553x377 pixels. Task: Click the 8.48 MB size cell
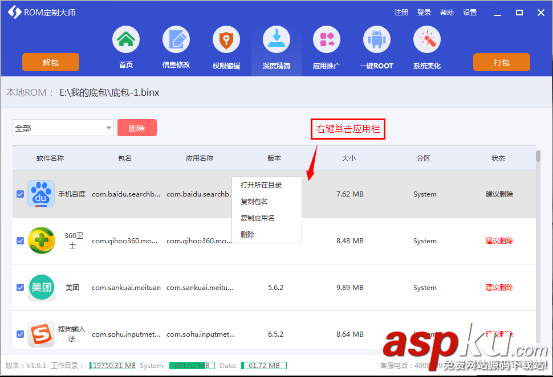click(350, 241)
